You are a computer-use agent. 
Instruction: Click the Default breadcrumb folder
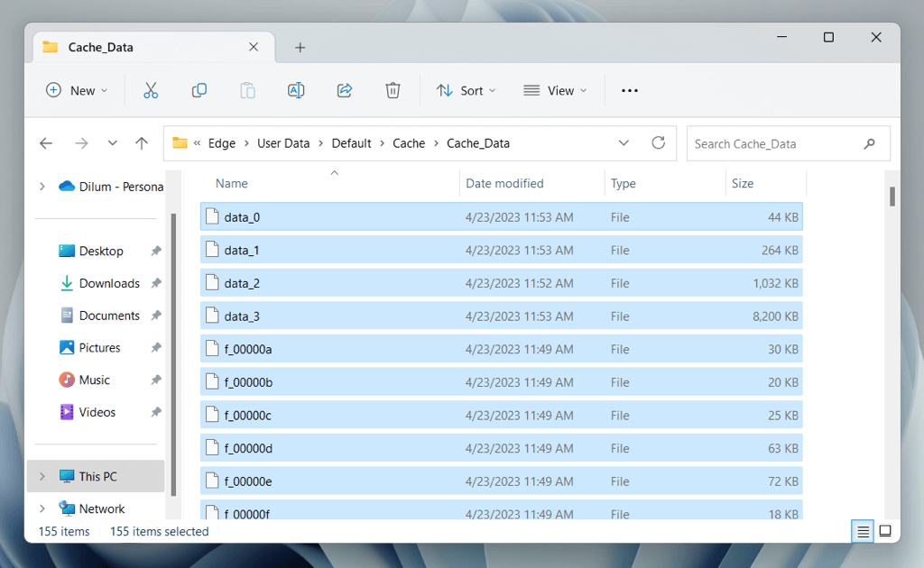tap(351, 143)
